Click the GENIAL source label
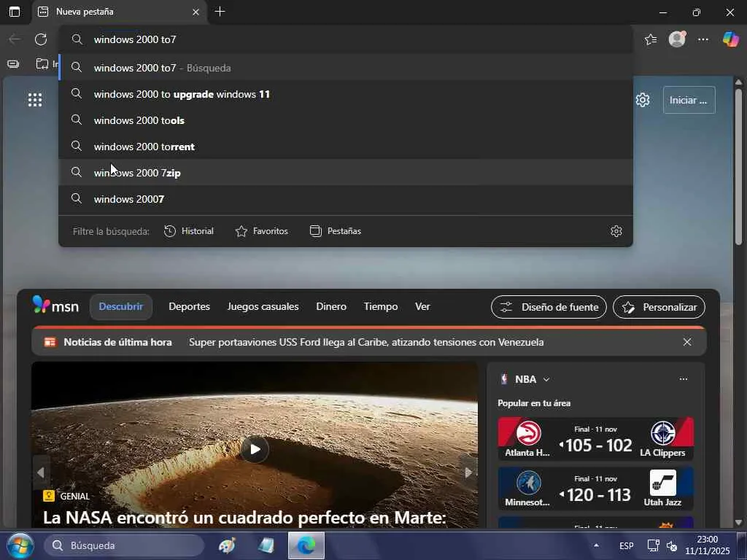The image size is (747, 560). pos(66,496)
